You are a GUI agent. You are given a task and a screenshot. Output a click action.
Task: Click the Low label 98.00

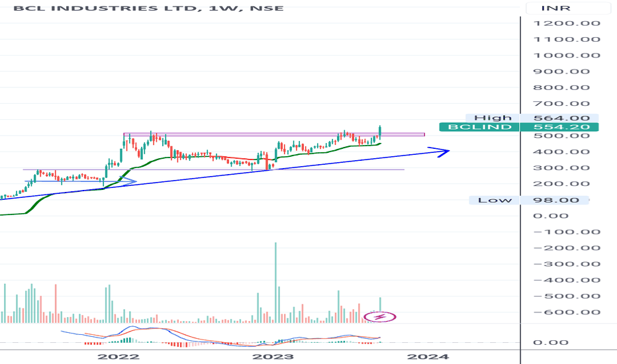click(529, 200)
